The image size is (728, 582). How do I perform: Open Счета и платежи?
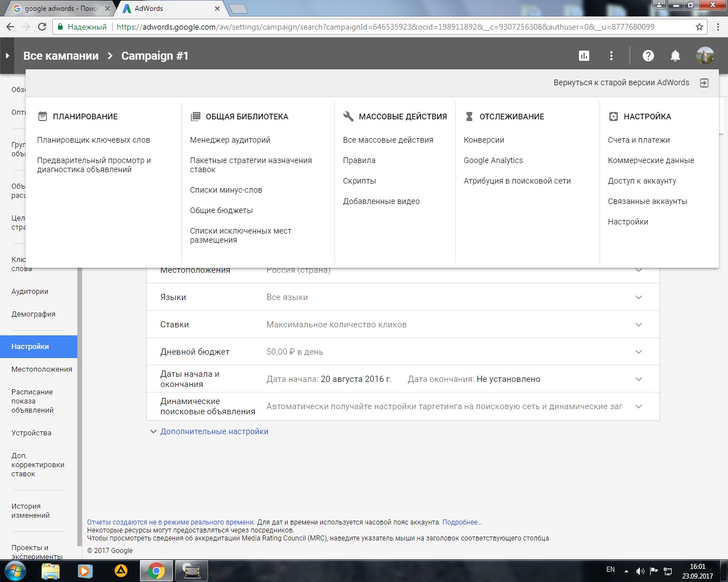tap(639, 140)
